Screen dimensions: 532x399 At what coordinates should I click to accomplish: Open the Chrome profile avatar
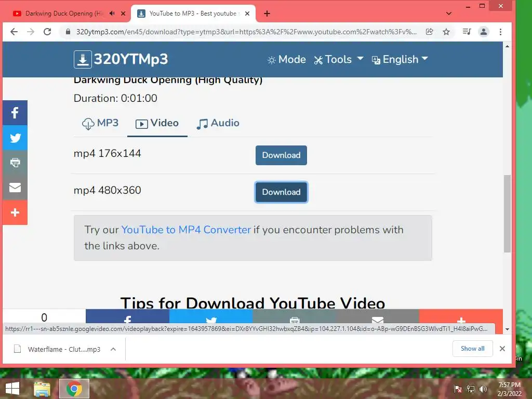484,32
